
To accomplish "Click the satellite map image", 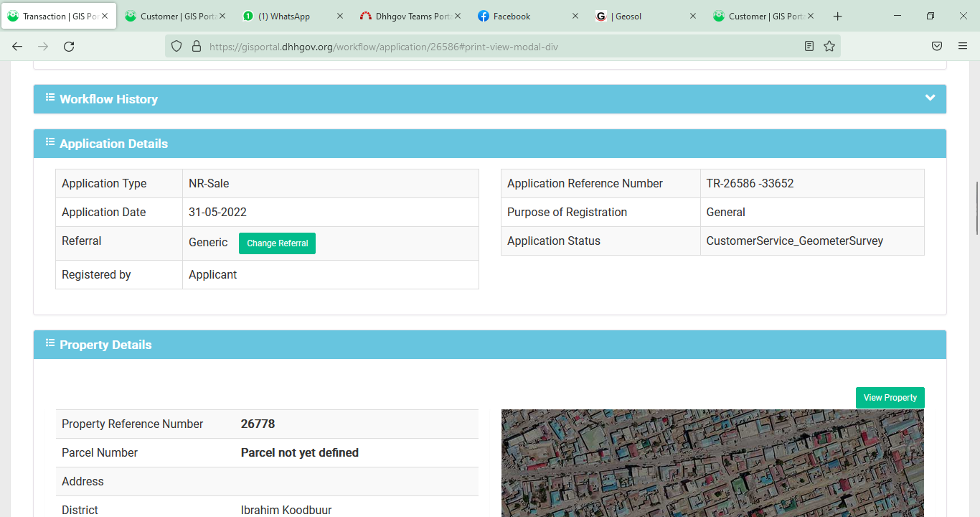I will [x=712, y=463].
